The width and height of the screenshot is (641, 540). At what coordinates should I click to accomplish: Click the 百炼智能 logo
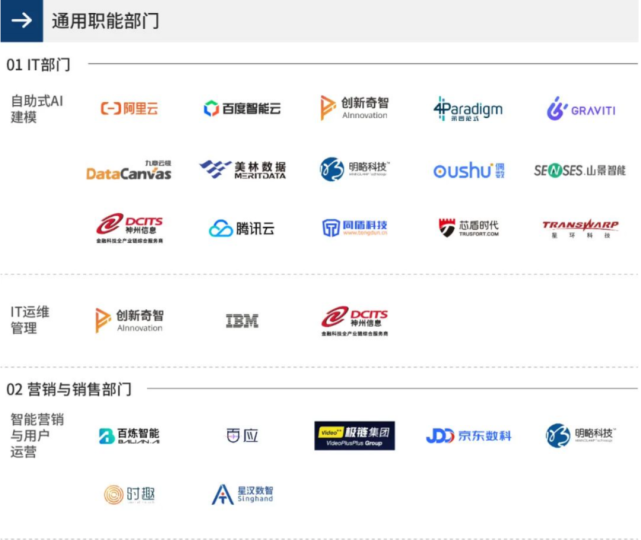coord(129,436)
